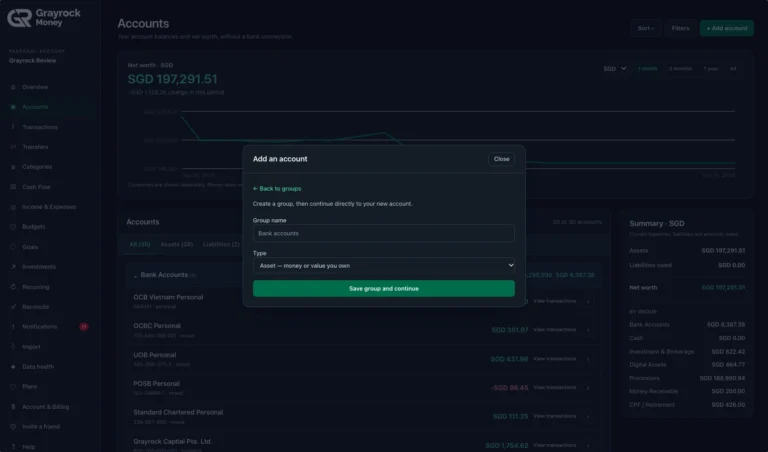Open Recurring via its refresh icon
This screenshot has height=452, width=768.
13,287
